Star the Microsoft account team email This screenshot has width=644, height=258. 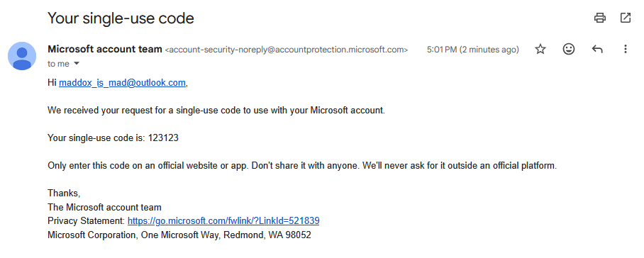[540, 50]
